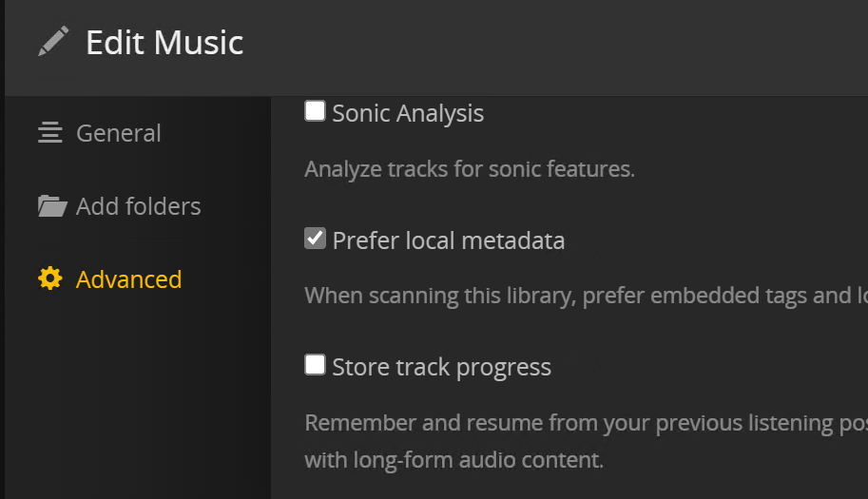Click the folder icon for Add folders

coord(51,206)
